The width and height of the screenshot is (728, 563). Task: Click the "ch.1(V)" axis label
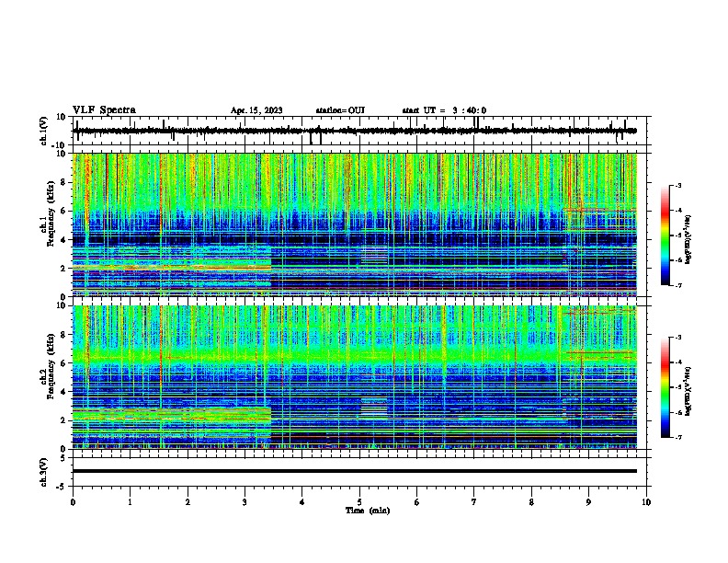(44, 131)
